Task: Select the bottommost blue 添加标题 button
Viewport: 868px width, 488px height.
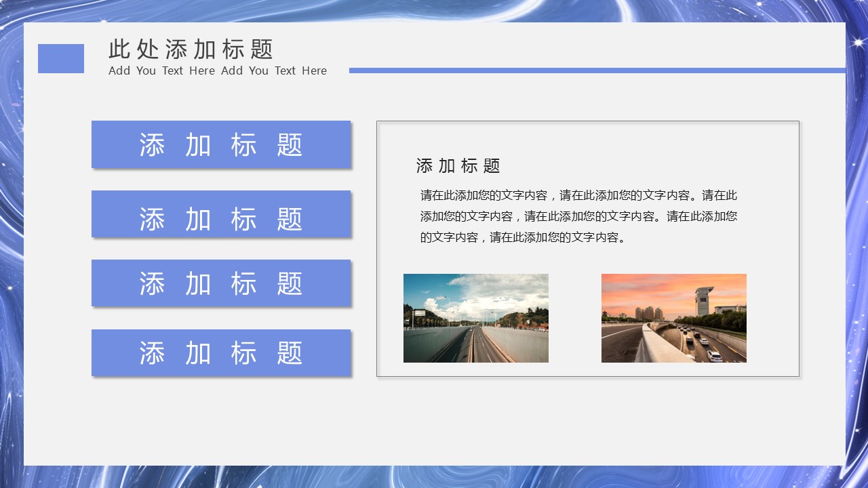Action: point(221,353)
